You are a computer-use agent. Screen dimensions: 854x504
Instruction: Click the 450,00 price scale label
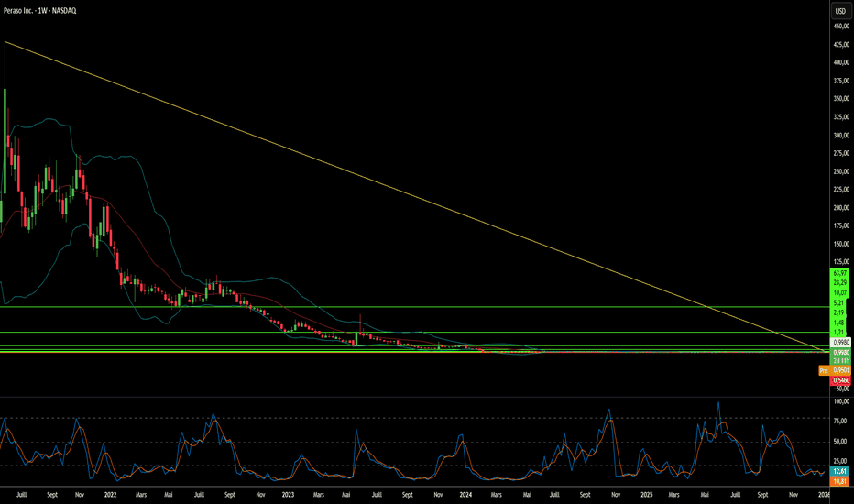pyautogui.click(x=841, y=27)
